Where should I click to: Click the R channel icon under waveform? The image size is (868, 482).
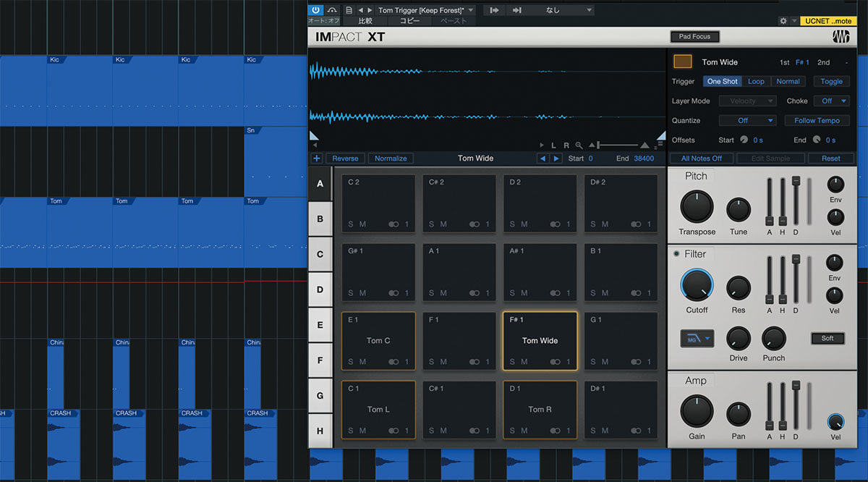(566, 145)
